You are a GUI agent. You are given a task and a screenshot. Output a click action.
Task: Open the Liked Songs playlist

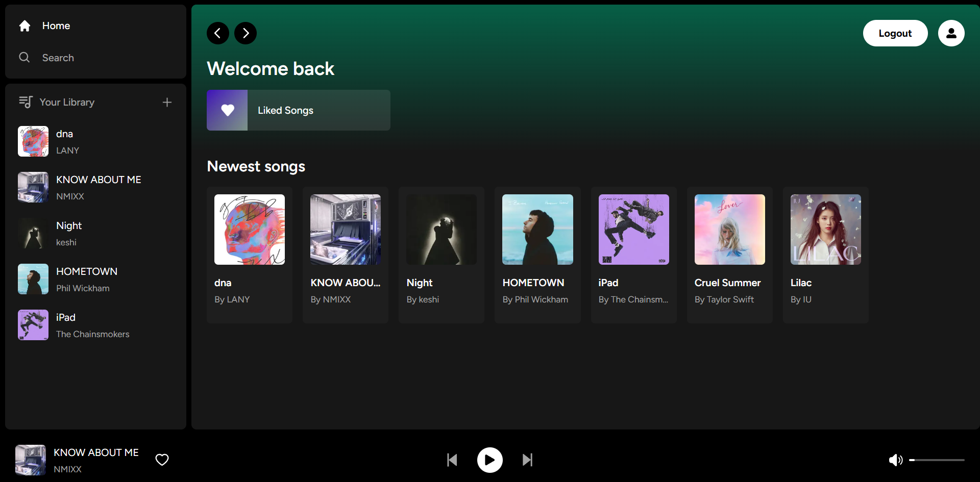click(x=299, y=110)
